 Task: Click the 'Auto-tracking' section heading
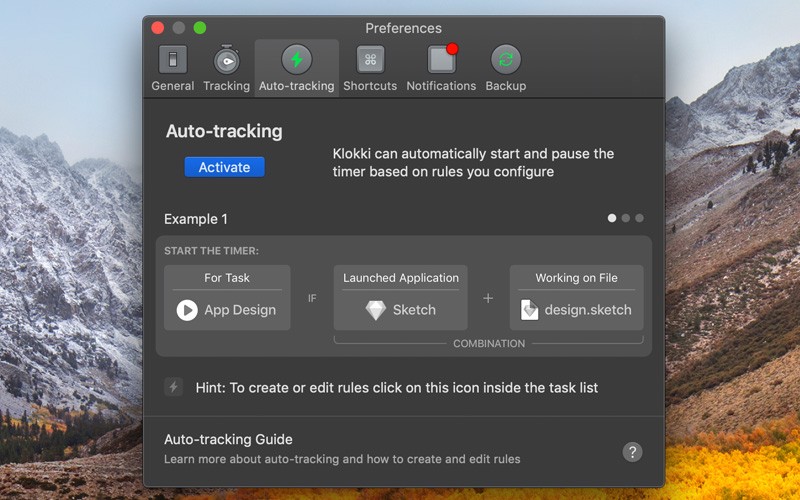[224, 131]
